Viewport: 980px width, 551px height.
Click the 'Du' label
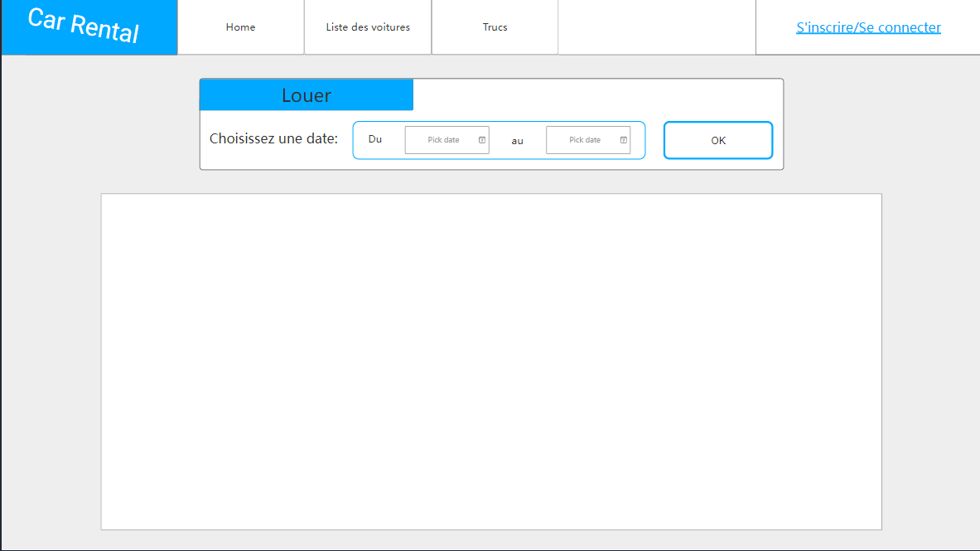(375, 139)
